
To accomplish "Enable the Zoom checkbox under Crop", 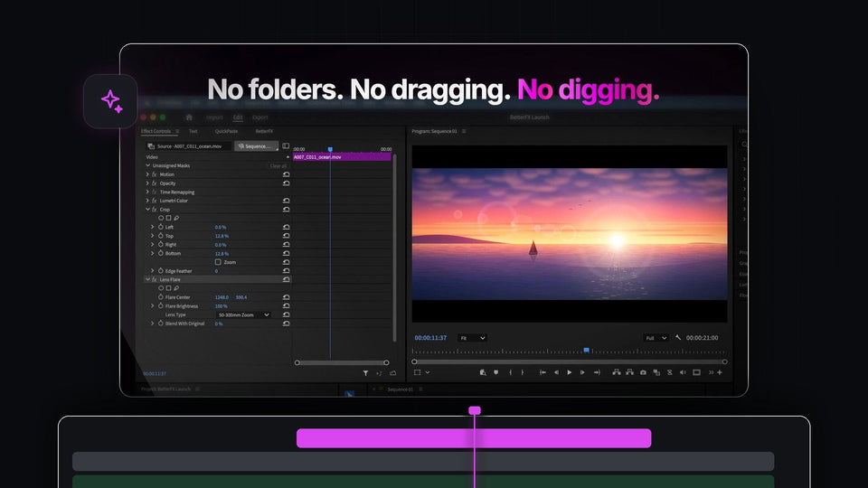I will [218, 262].
